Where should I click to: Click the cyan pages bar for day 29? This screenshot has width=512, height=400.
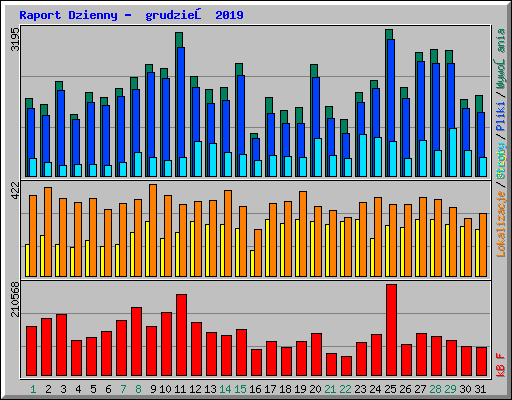[x=453, y=152]
